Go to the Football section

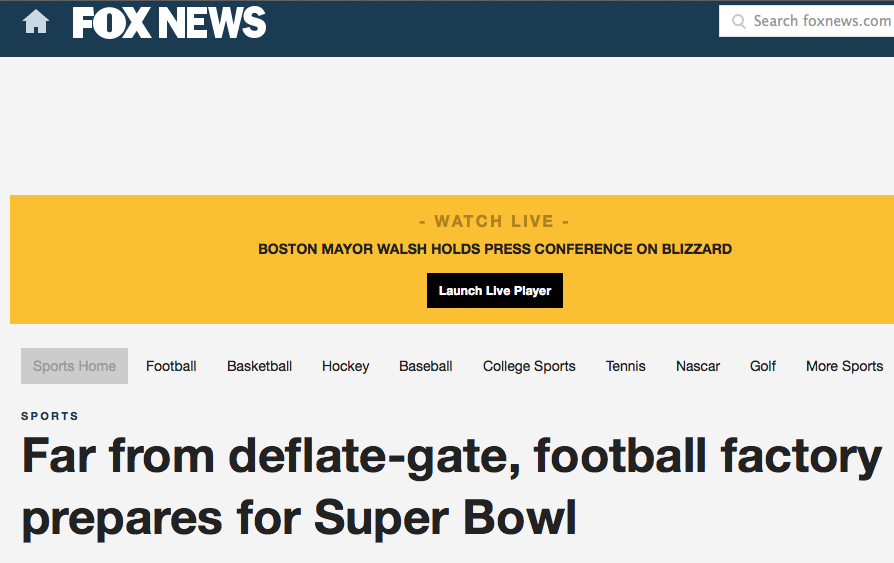(x=171, y=366)
